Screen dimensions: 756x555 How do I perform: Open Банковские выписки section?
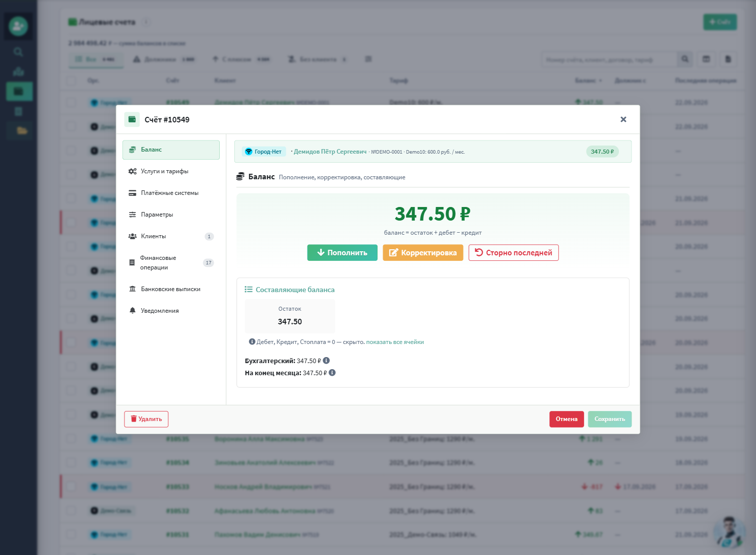point(171,289)
